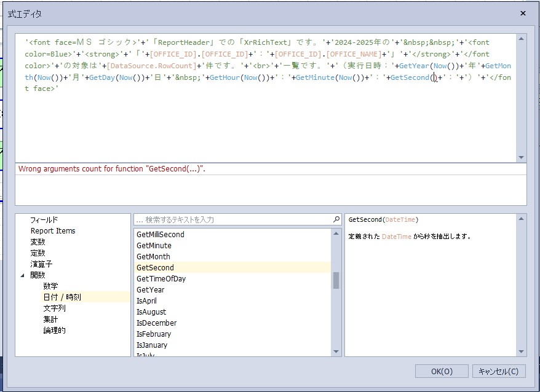Select フィールド in the category tree
The image size is (540, 392).
[x=44, y=219]
